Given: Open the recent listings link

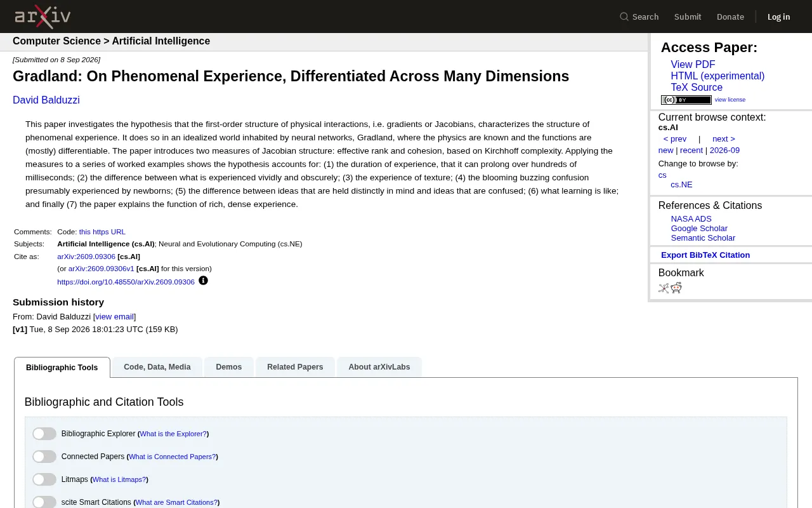Looking at the screenshot, I should [691, 150].
